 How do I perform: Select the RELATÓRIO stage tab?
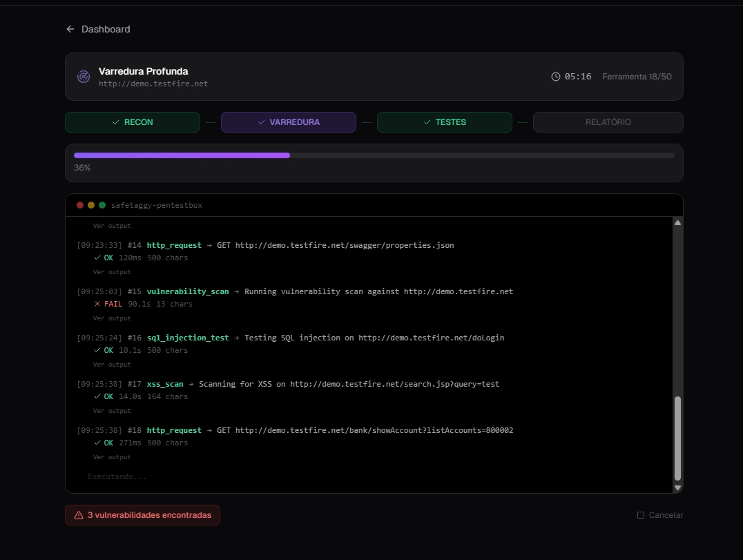[608, 122]
